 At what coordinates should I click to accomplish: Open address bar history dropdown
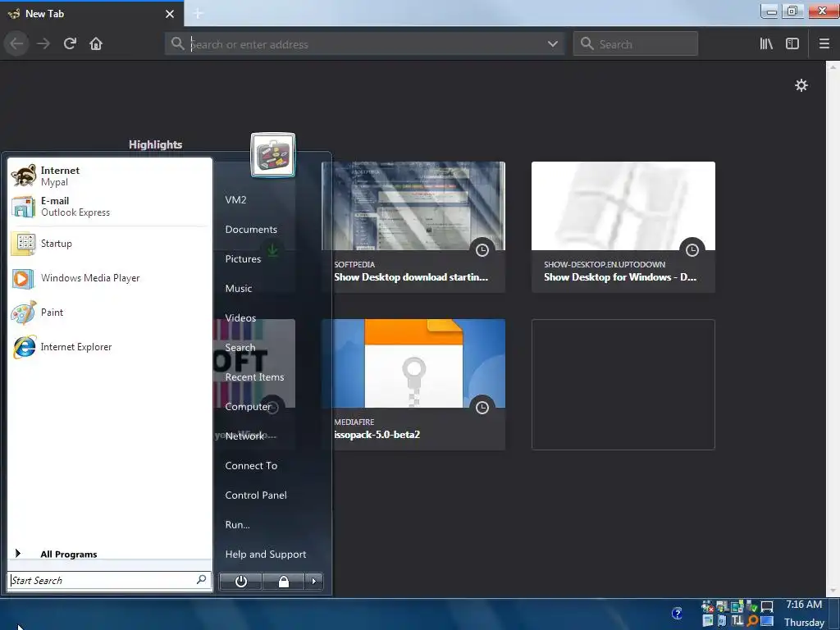(x=553, y=44)
